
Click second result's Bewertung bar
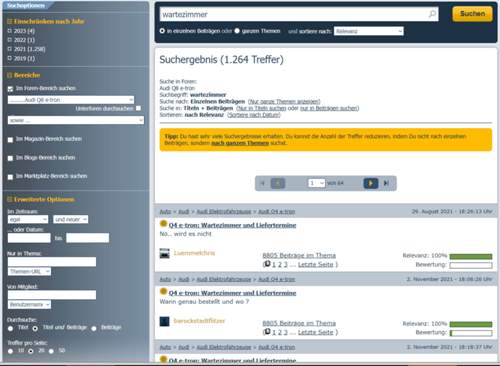[471, 333]
